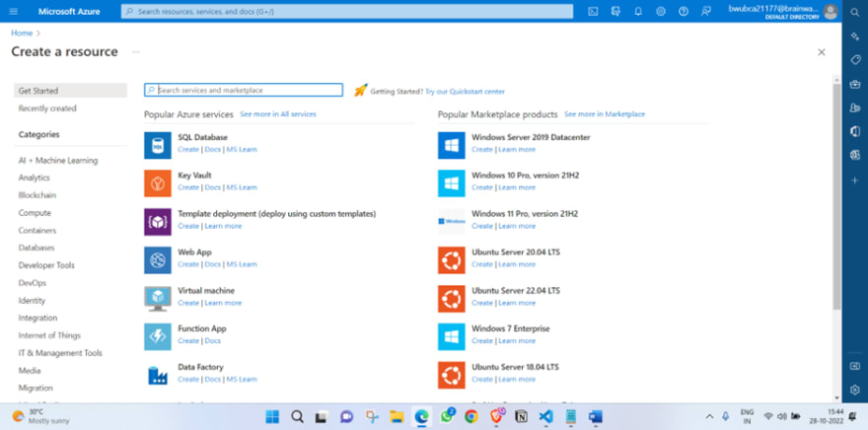The height and width of the screenshot is (430, 868).
Task: Click Try our Quickstart center link
Action: tap(465, 92)
